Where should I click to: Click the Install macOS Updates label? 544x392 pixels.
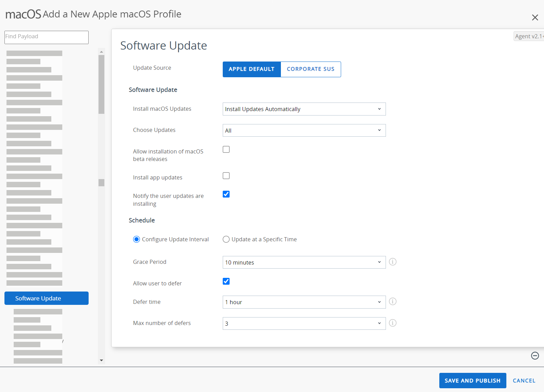pyautogui.click(x=162, y=109)
